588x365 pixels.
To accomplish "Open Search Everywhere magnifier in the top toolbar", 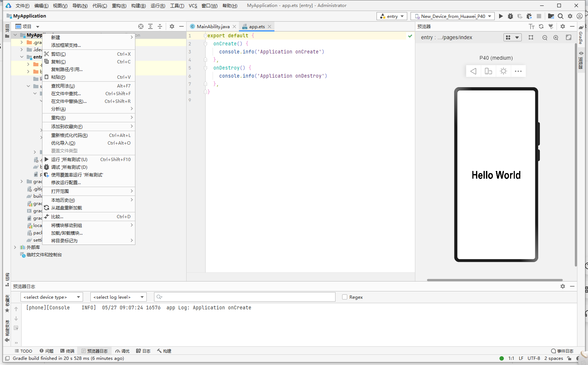I will (x=561, y=16).
